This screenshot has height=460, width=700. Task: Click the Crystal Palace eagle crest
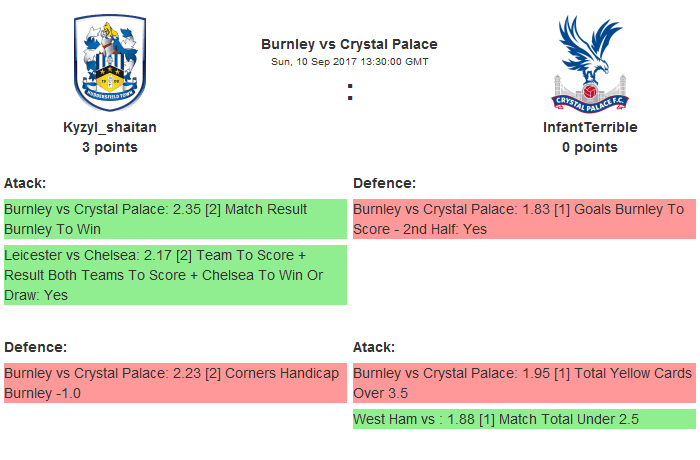589,63
